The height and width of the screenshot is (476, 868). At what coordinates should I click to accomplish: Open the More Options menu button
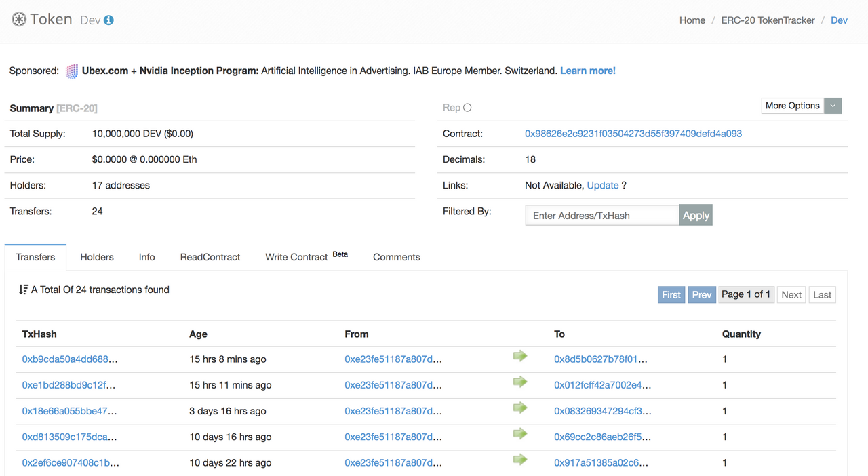click(x=792, y=106)
